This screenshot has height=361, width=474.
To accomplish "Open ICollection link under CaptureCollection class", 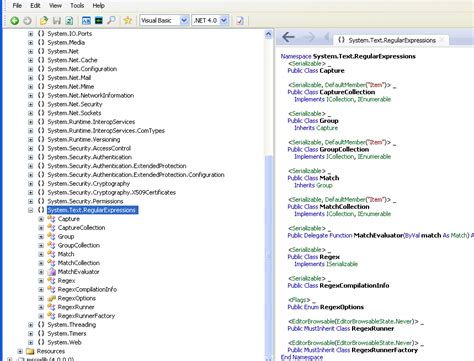I will click(340, 99).
